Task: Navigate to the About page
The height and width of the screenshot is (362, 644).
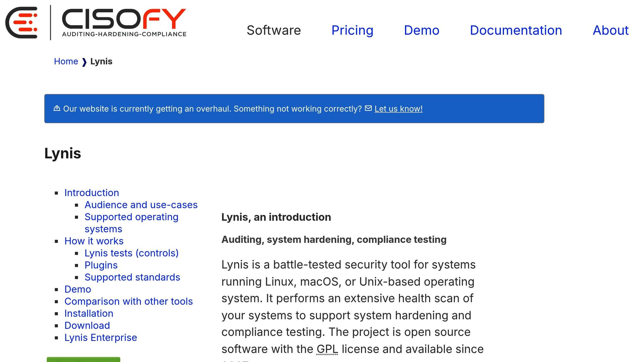Action: (x=610, y=30)
